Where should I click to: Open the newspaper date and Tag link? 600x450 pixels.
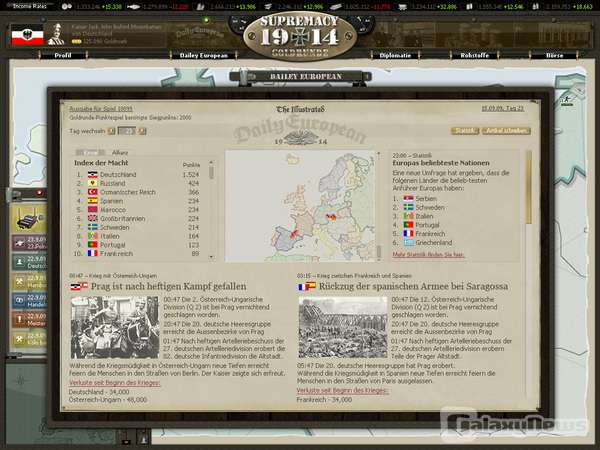pyautogui.click(x=502, y=108)
